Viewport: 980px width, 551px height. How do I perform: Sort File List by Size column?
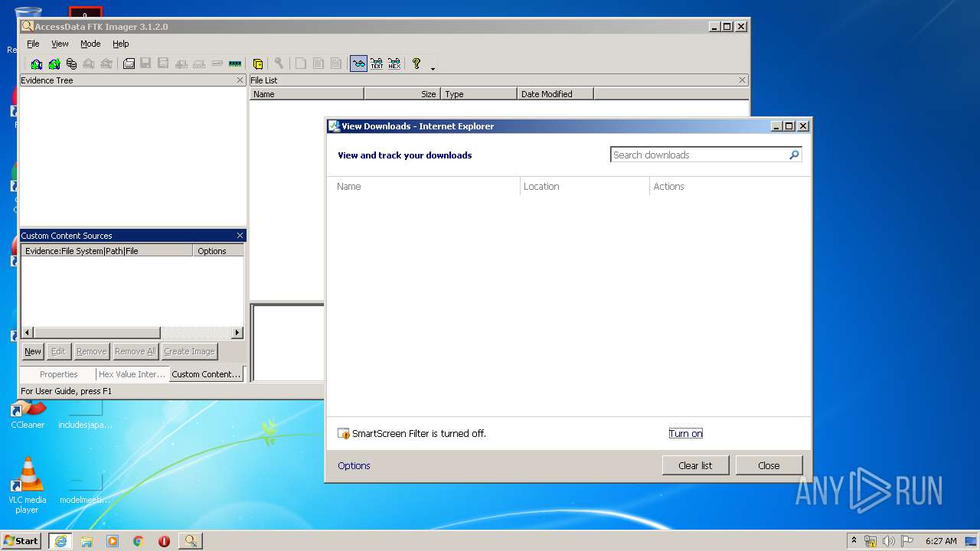click(x=402, y=94)
